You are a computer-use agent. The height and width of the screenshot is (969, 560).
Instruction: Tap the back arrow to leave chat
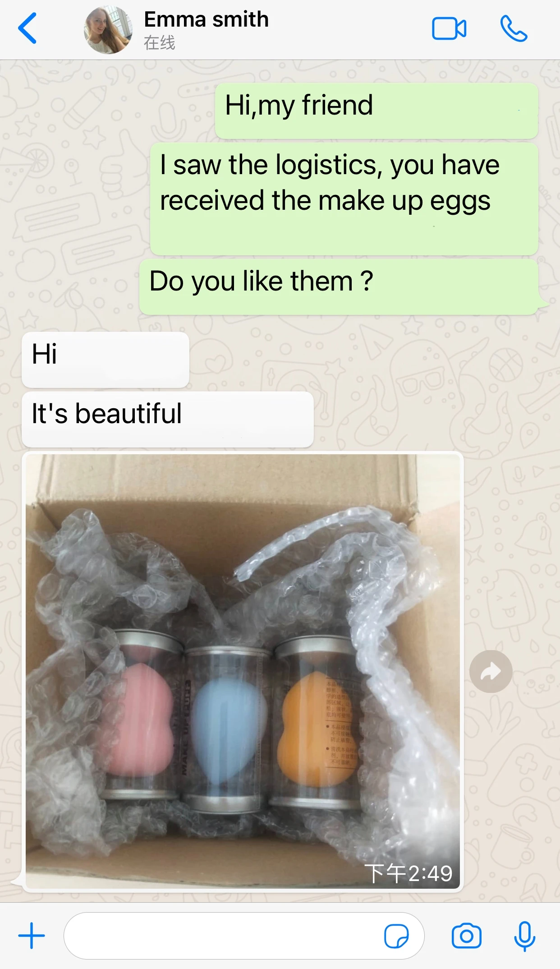pyautogui.click(x=27, y=28)
